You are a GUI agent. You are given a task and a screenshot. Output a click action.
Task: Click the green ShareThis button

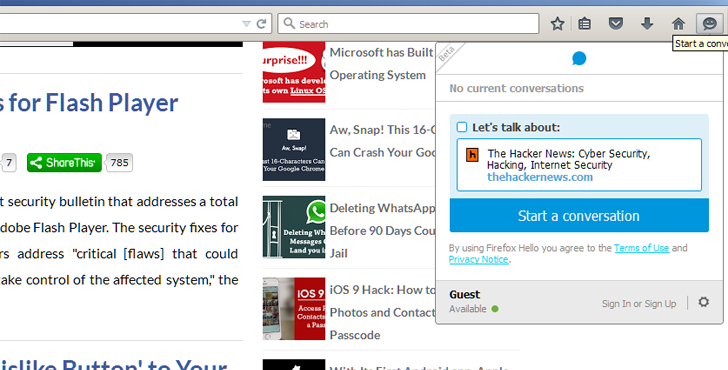[x=64, y=162]
